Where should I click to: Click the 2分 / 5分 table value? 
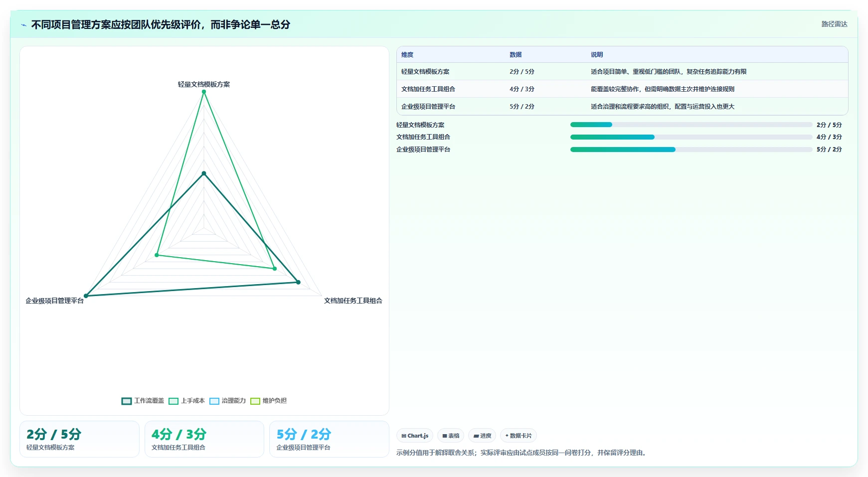coord(522,72)
